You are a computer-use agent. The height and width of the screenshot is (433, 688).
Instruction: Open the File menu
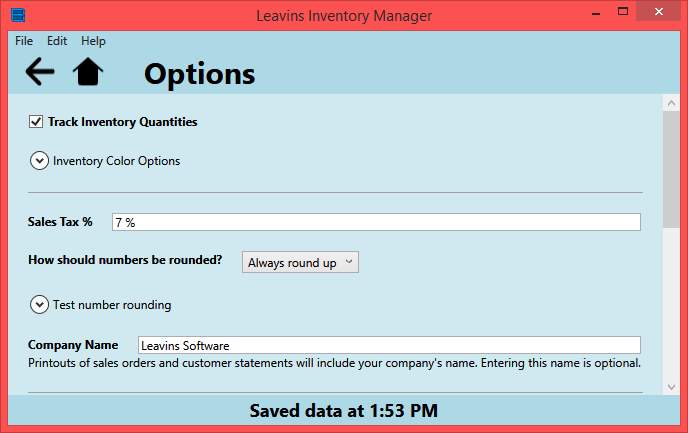click(24, 41)
